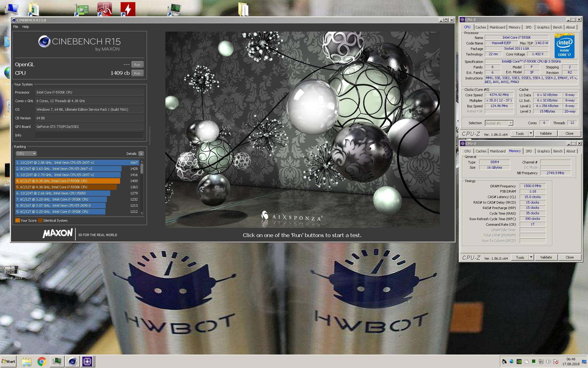Click the AIXSPONZA rendered scene image

tap(302, 129)
